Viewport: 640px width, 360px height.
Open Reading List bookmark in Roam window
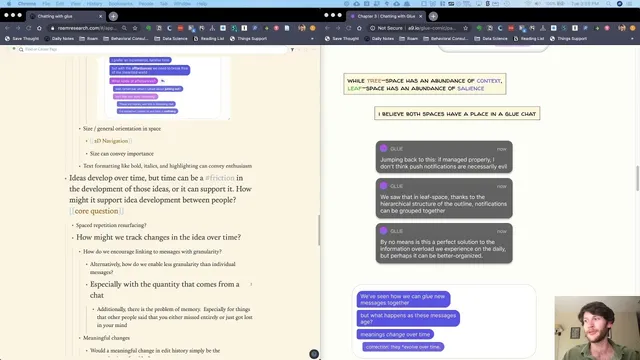[x=209, y=39]
